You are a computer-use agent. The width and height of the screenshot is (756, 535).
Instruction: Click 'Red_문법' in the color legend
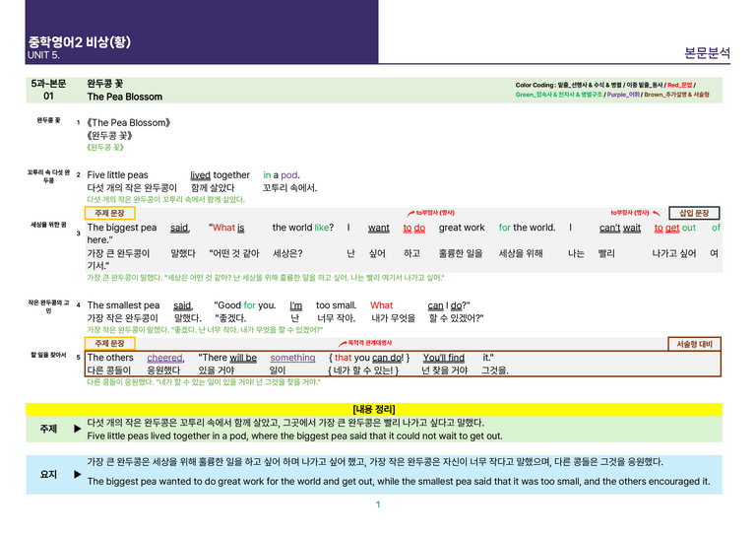pyautogui.click(x=680, y=85)
